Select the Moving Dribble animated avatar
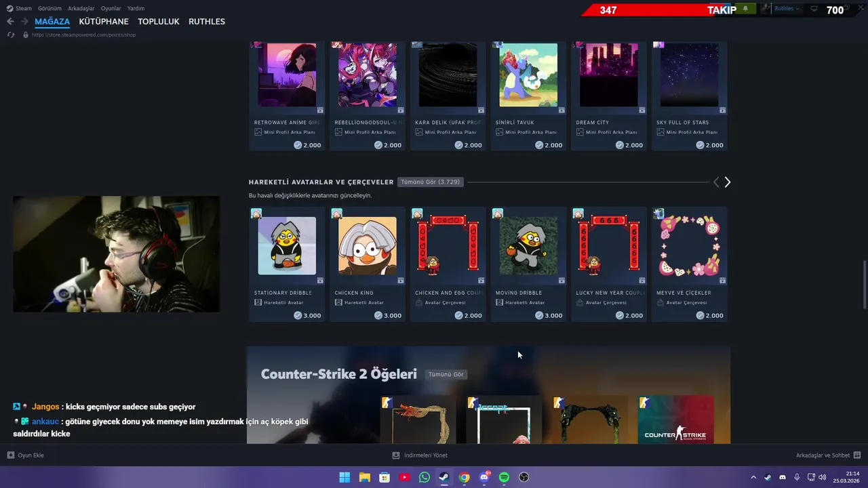The width and height of the screenshot is (868, 488). tap(528, 245)
